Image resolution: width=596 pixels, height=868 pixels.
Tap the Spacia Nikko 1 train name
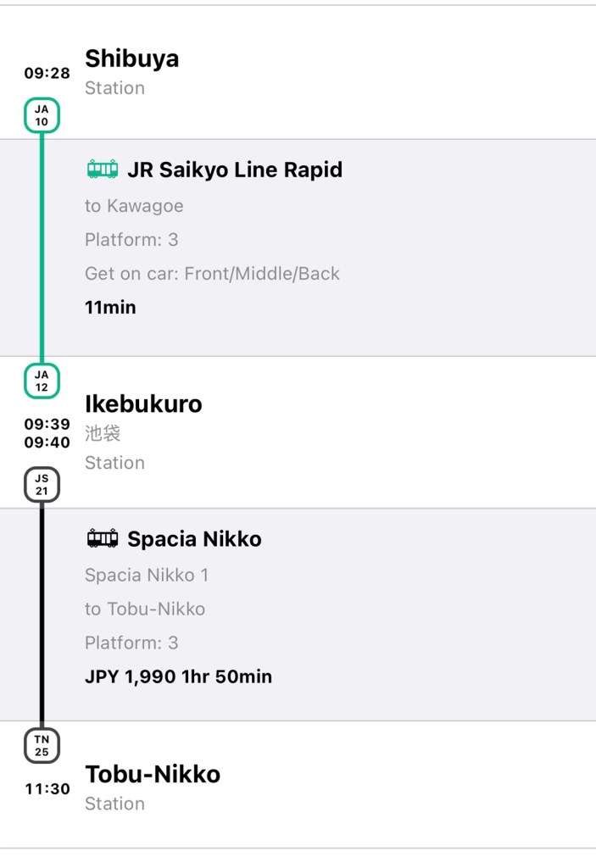coord(147,575)
